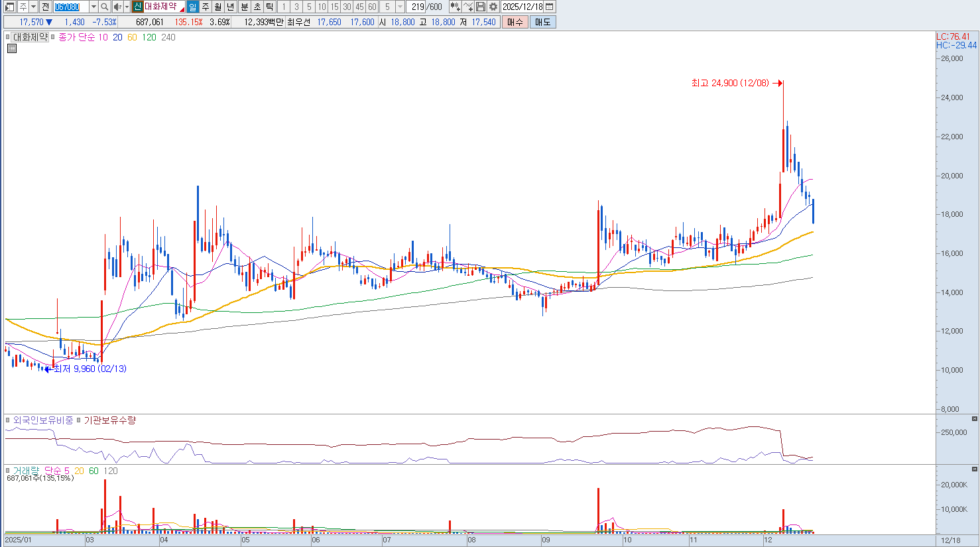Click the add candlestick chart icon
The image size is (980, 547).
(x=455, y=7)
